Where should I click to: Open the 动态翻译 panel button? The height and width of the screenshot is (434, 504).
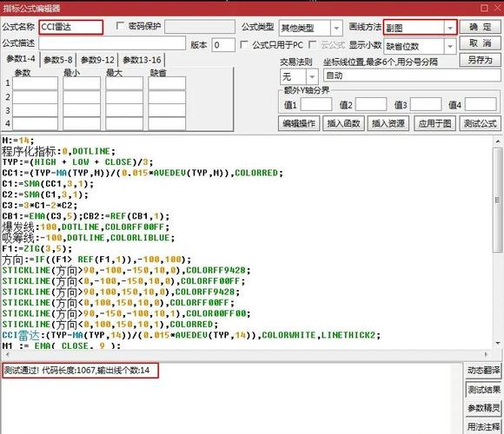click(483, 371)
